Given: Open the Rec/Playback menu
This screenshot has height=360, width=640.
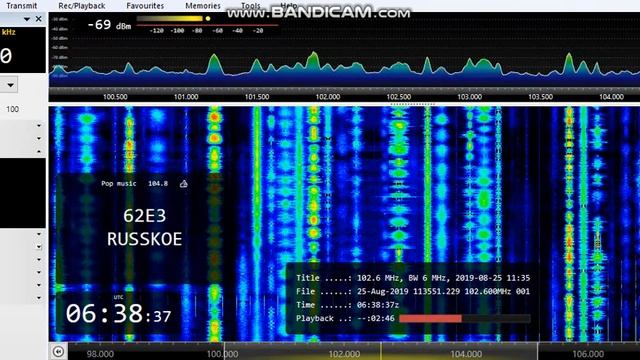Looking at the screenshot, I should pyautogui.click(x=82, y=6).
